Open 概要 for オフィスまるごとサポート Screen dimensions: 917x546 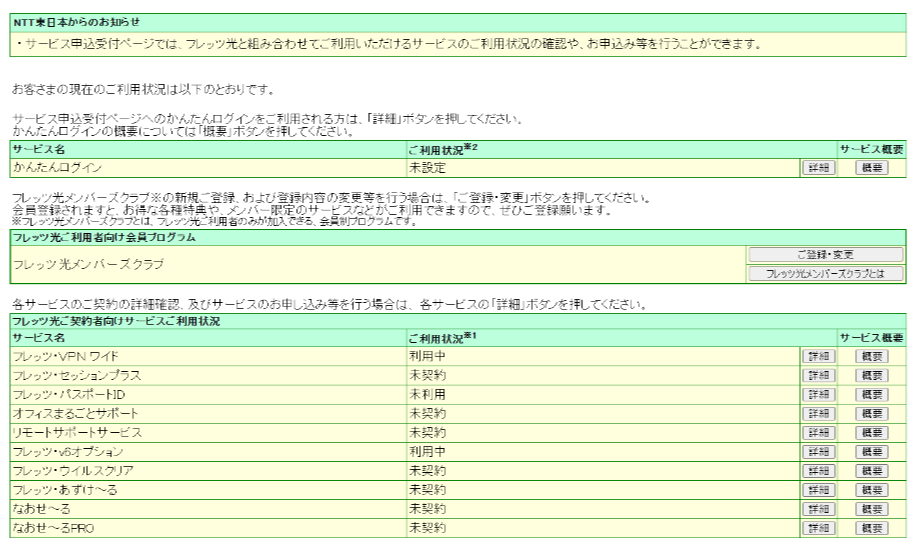pyautogui.click(x=872, y=414)
